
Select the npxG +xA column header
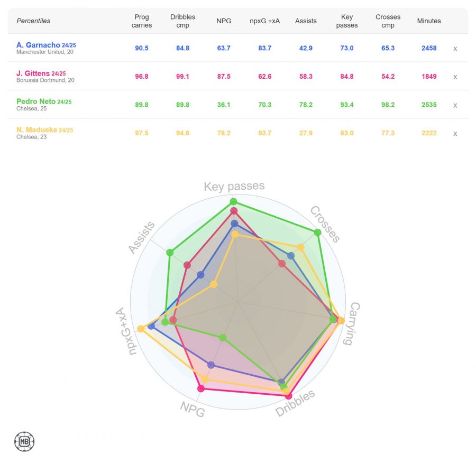265,21
